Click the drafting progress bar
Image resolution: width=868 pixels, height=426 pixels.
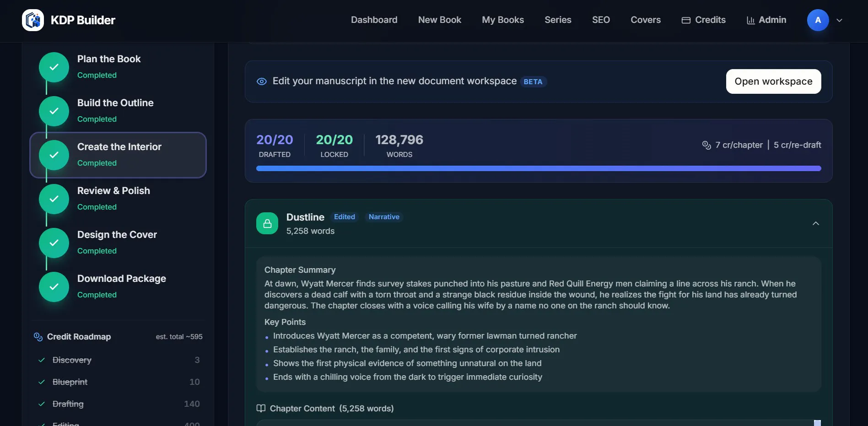[x=539, y=168]
